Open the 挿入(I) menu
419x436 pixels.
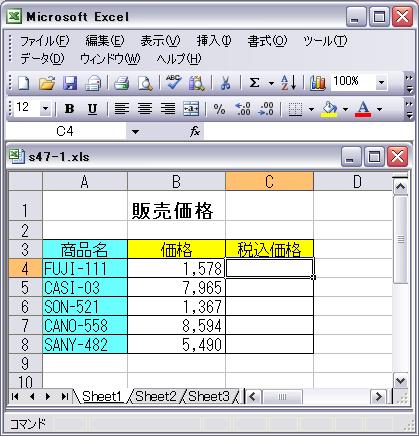pos(214,41)
